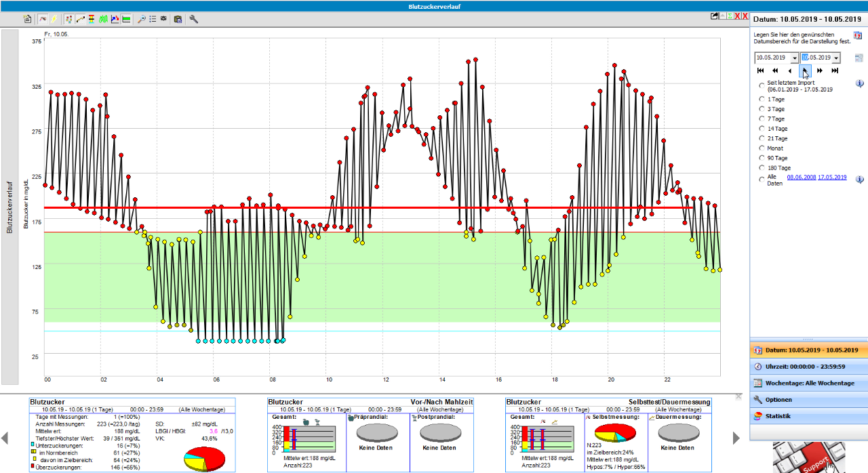Toggle the connecting line chart icon
The height and width of the screenshot is (473, 868).
(x=80, y=19)
